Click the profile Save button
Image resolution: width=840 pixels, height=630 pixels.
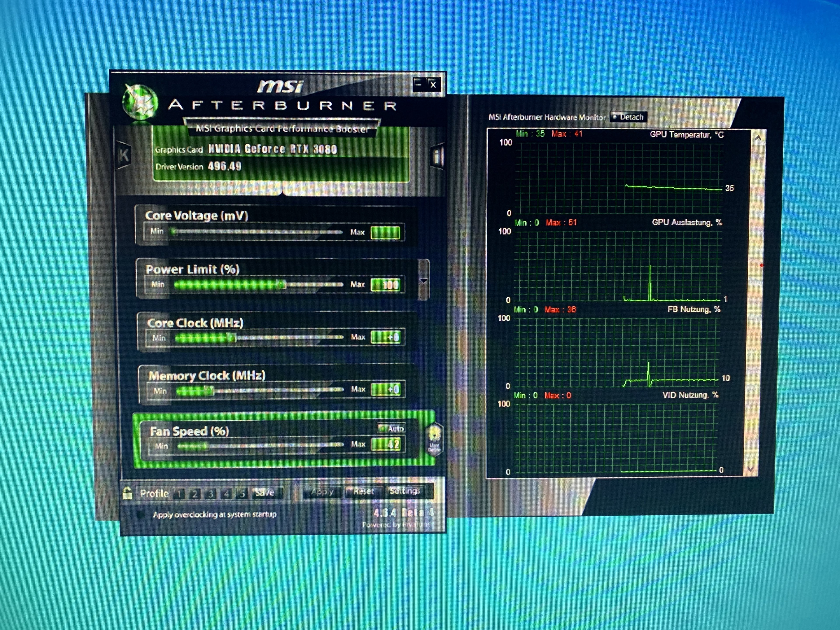265,493
